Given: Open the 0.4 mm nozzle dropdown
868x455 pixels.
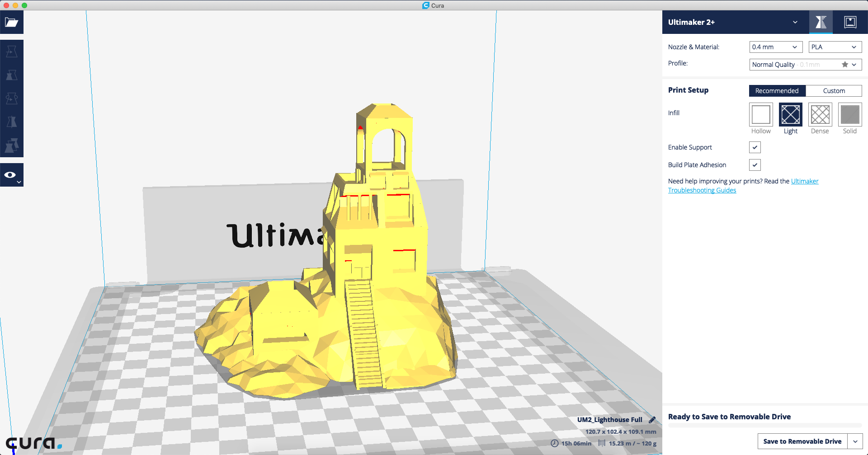Looking at the screenshot, I should pyautogui.click(x=776, y=47).
